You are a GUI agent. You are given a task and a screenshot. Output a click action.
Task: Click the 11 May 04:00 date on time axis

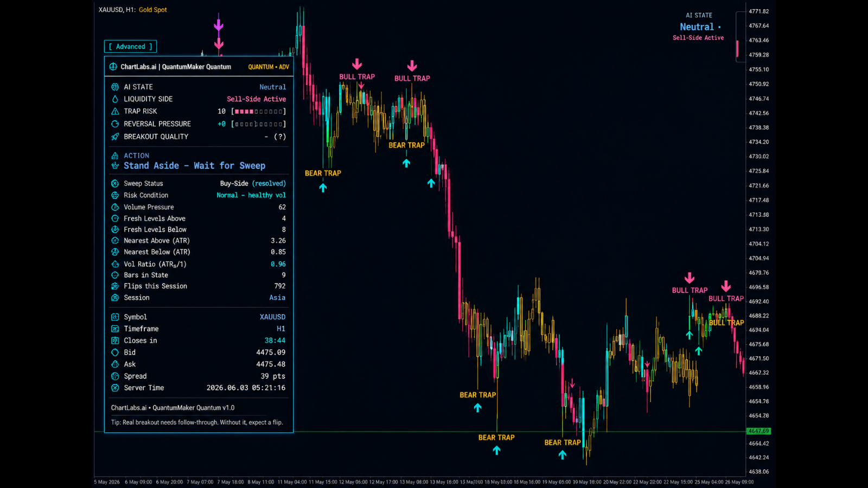(x=292, y=482)
